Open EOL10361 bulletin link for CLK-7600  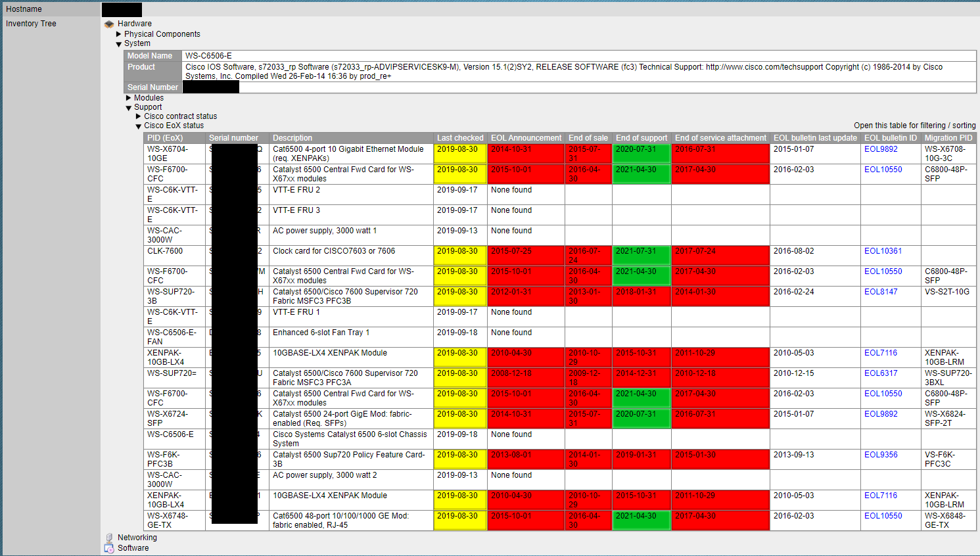point(883,251)
